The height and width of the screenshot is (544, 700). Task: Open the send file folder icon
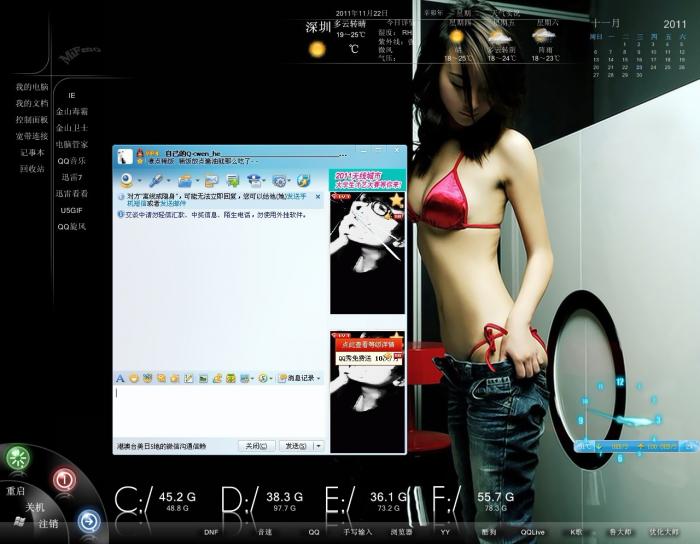tap(184, 181)
